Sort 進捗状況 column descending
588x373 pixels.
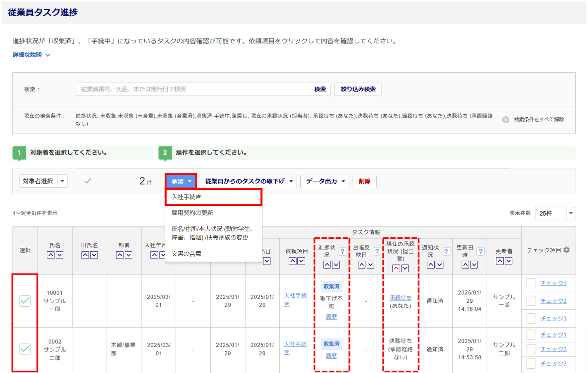point(336,265)
